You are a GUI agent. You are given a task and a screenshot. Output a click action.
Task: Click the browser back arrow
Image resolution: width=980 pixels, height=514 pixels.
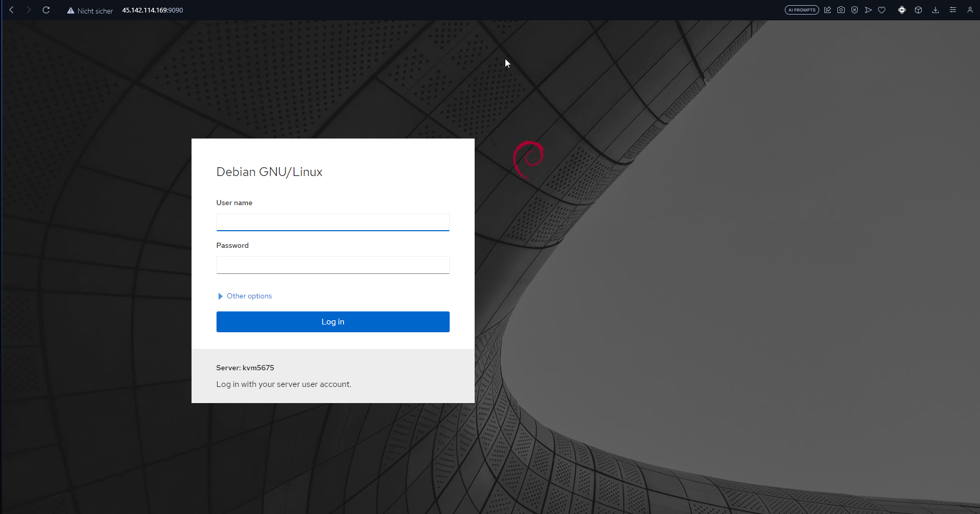(x=11, y=10)
